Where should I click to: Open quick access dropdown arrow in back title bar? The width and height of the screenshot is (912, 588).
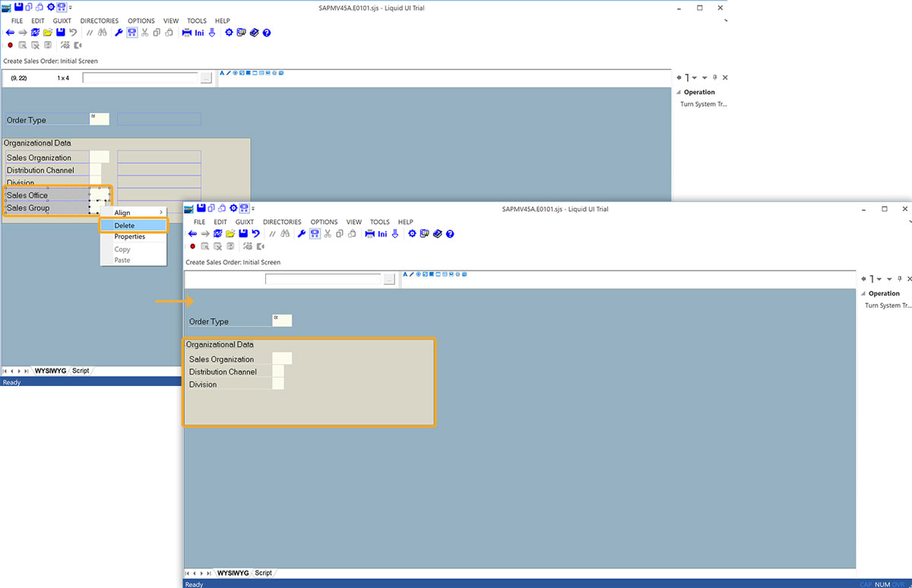click(71, 8)
